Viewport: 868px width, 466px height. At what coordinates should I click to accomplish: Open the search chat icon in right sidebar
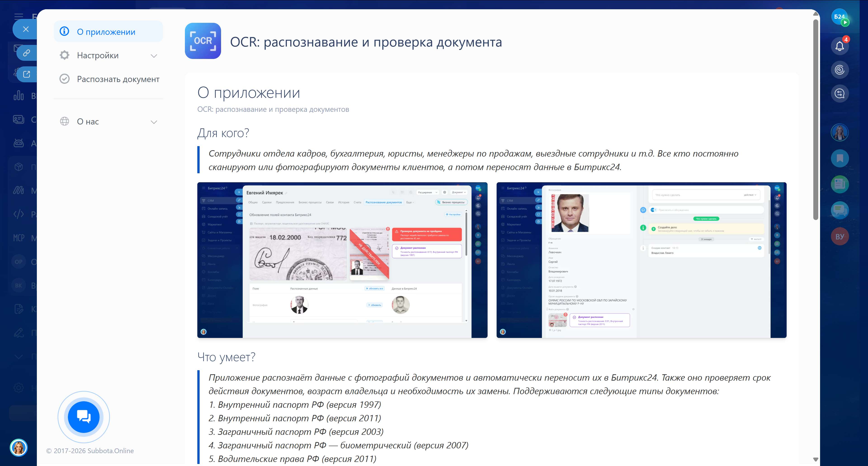tap(839, 93)
